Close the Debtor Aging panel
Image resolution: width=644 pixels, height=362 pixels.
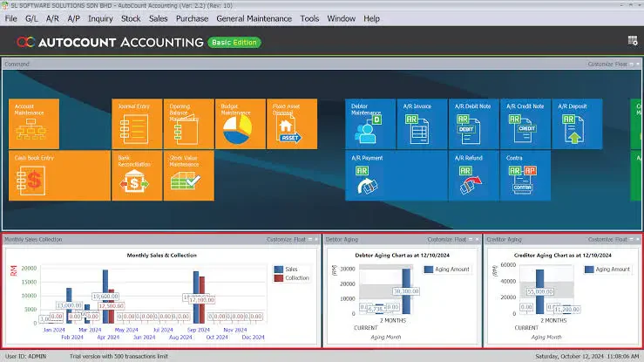(x=477, y=239)
